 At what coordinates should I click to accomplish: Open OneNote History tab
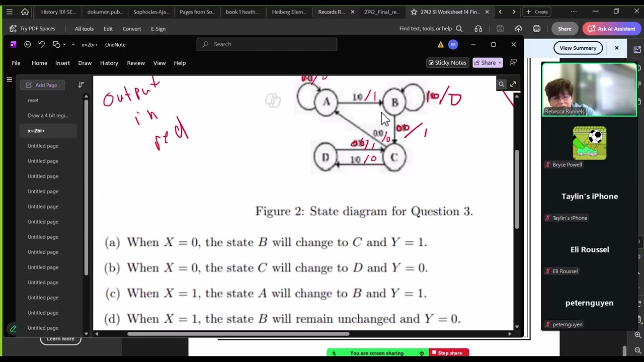(x=109, y=63)
